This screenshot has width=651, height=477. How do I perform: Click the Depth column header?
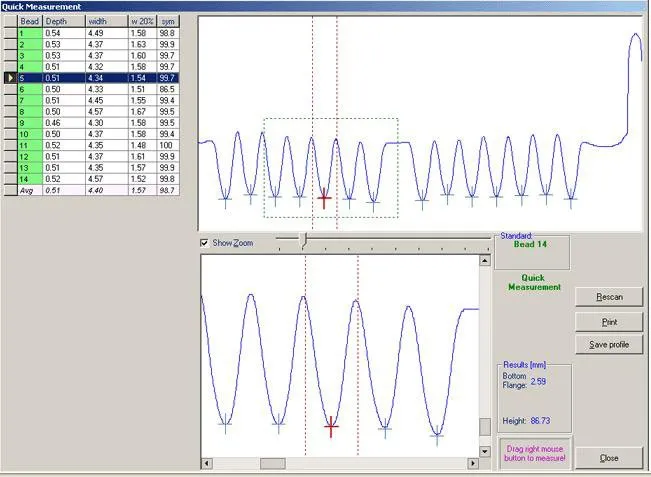coord(64,22)
